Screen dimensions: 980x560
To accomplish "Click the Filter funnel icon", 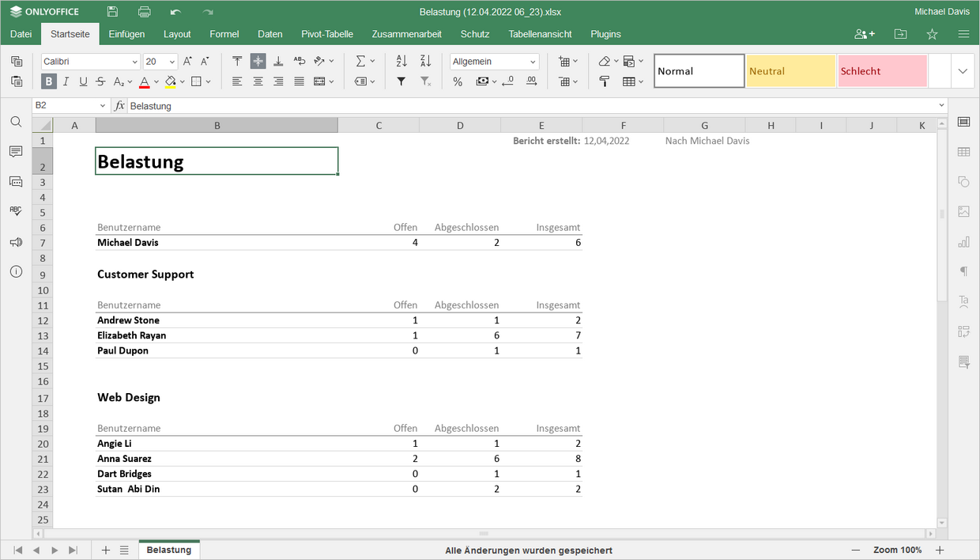I will point(401,81).
